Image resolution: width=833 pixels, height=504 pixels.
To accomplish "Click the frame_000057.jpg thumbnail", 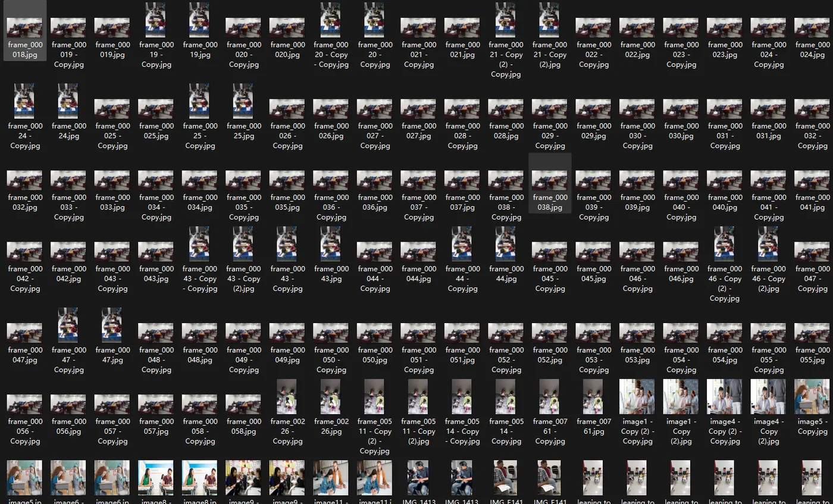I will coord(156,405).
